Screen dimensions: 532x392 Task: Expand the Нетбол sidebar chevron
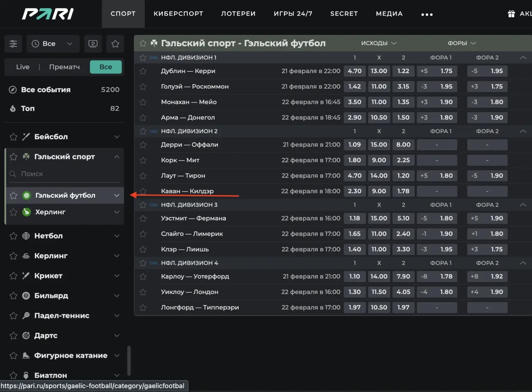click(117, 236)
